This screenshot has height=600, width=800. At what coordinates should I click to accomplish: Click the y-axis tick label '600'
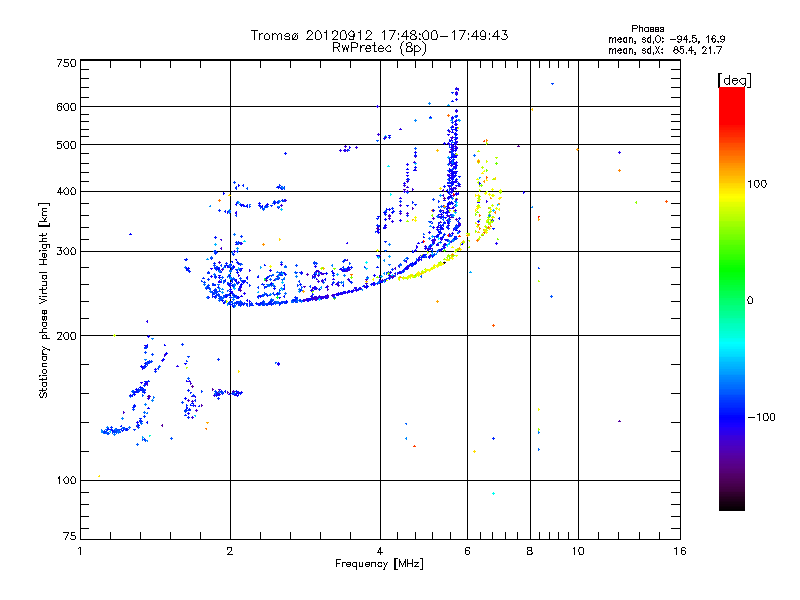click(x=66, y=107)
